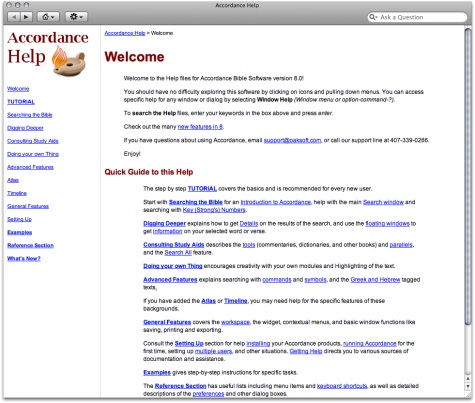This screenshot has height=403, width=475.
Task: Open the Atlas sidebar link
Action: click(13, 180)
